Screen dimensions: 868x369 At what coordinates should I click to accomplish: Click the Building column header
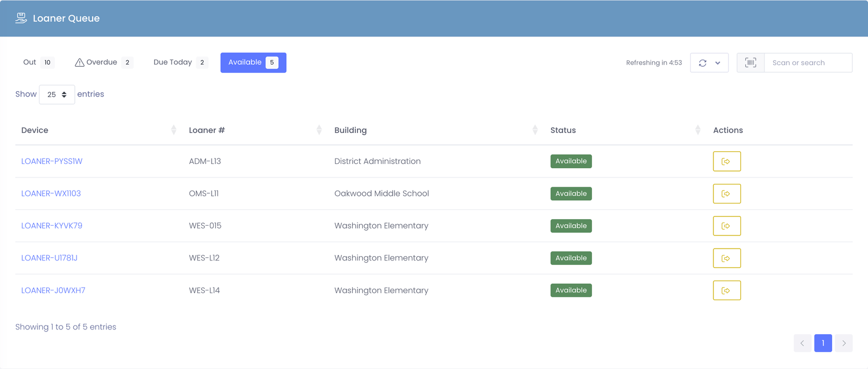350,130
